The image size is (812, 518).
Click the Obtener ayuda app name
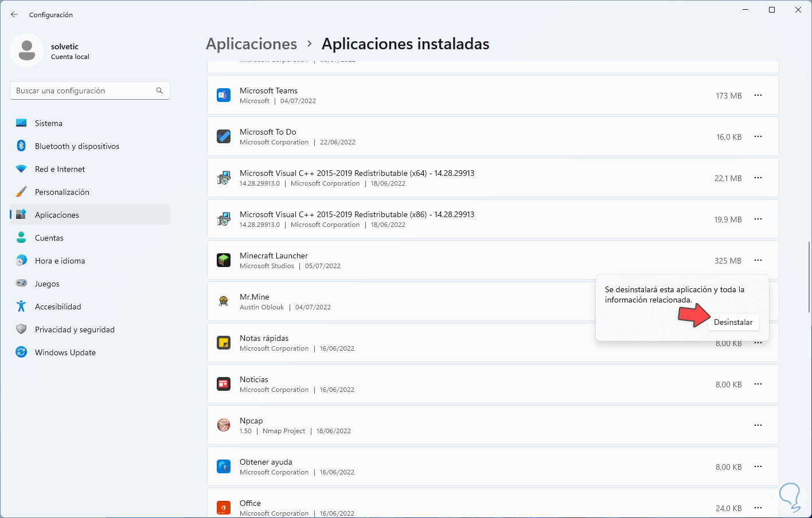coord(266,462)
